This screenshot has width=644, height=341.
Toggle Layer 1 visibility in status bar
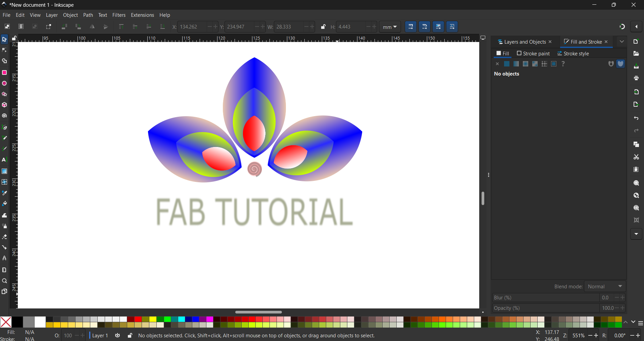tap(117, 335)
